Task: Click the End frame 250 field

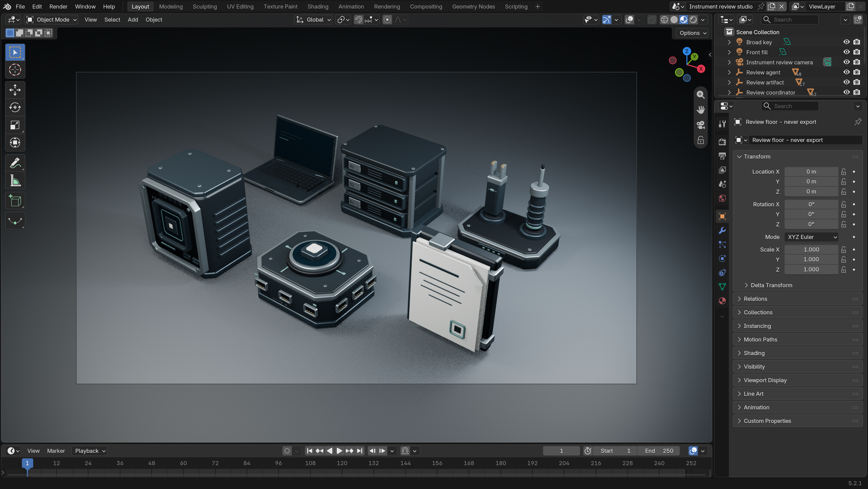Action: [659, 451]
